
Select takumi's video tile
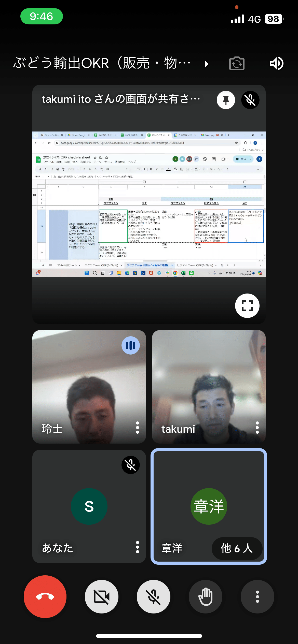(x=209, y=387)
